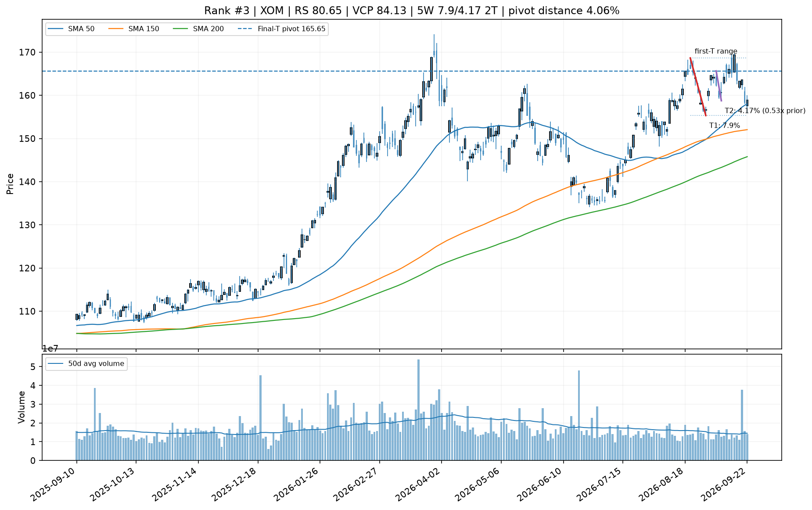Click the '50d avg volume' legend entry

86,363
